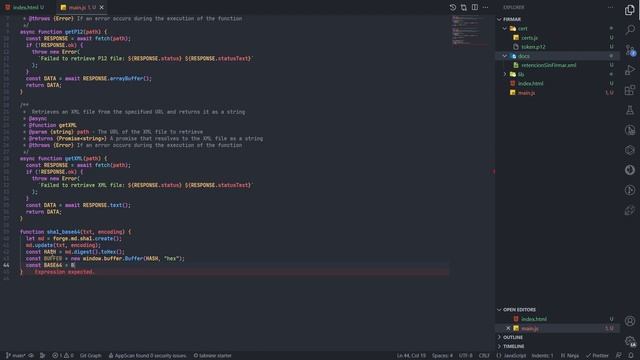Image resolution: width=640 pixels, height=360 pixels.
Task: Open notifications bell in status bar
Action: [x=631, y=356]
